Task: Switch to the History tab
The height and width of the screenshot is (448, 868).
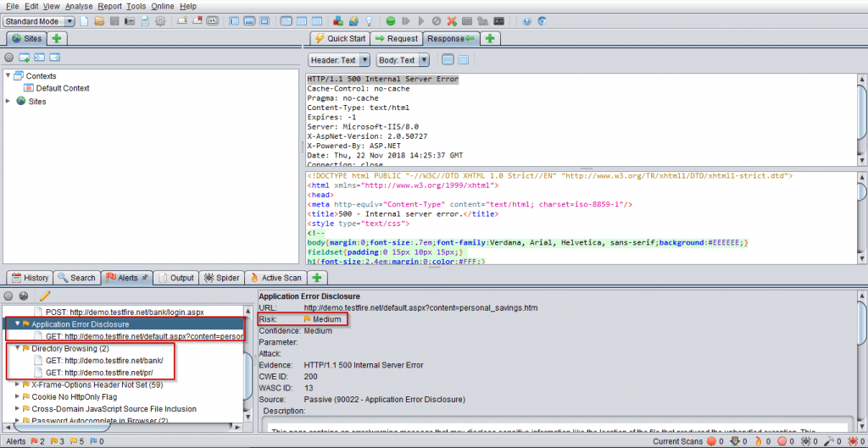Action: click(30, 278)
